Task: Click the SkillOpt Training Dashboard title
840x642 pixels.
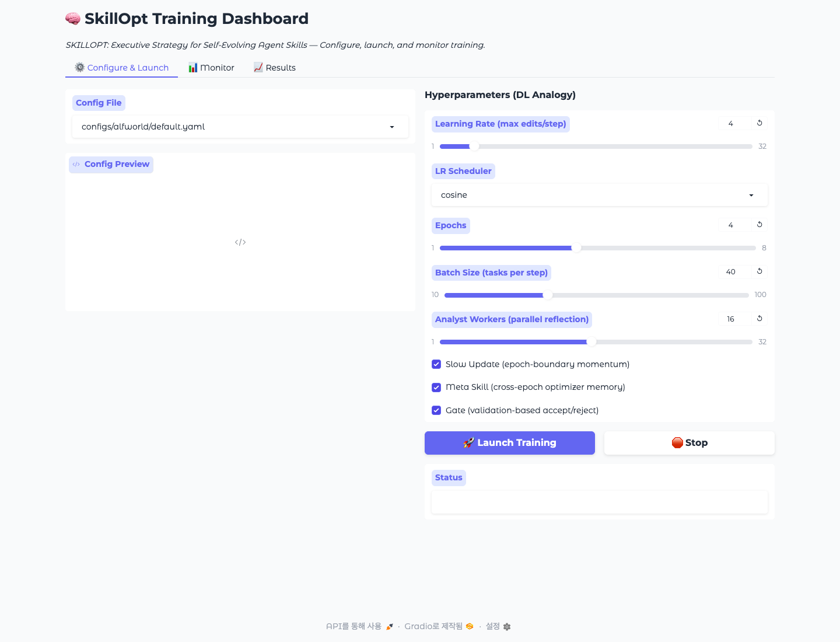Action: click(x=197, y=19)
